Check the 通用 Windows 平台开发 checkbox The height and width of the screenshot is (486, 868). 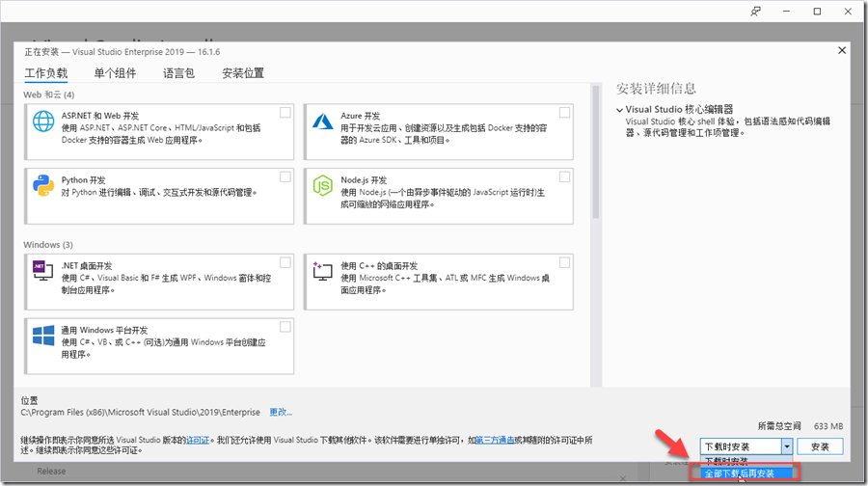click(x=285, y=327)
